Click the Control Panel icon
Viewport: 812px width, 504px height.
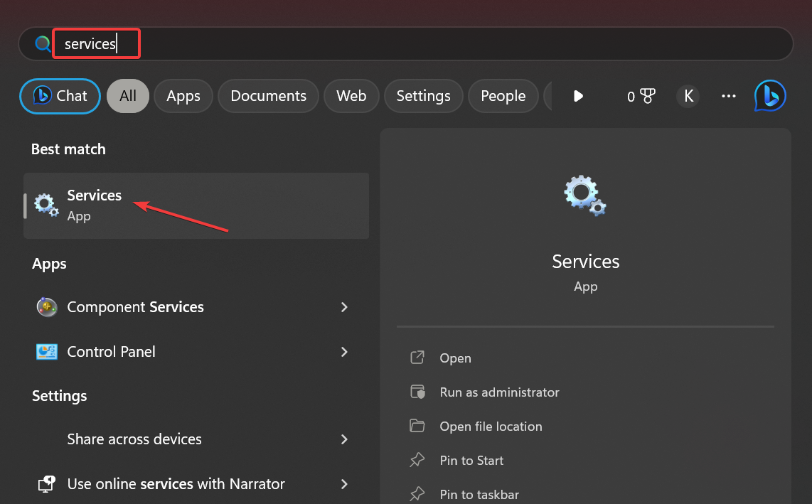click(47, 352)
